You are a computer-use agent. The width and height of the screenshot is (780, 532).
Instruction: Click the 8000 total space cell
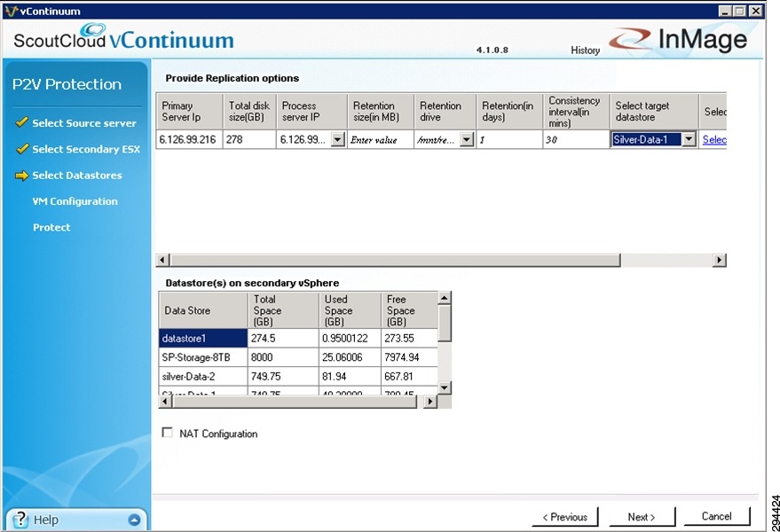click(283, 357)
